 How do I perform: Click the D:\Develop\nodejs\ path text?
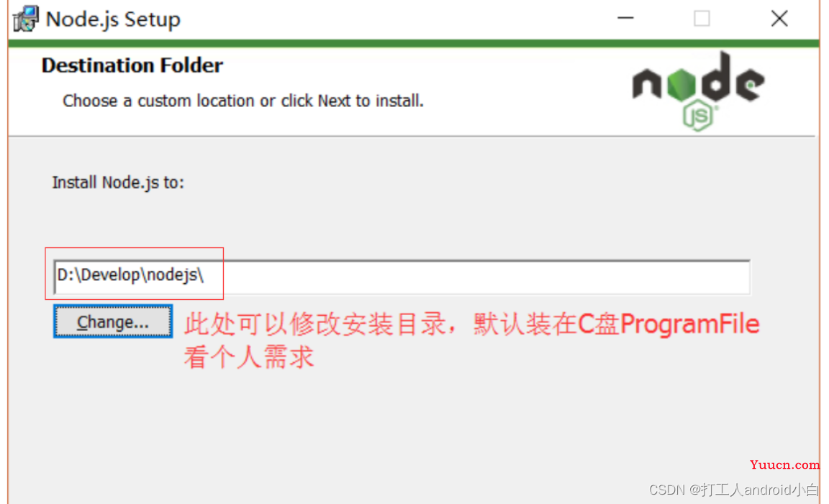[130, 275]
